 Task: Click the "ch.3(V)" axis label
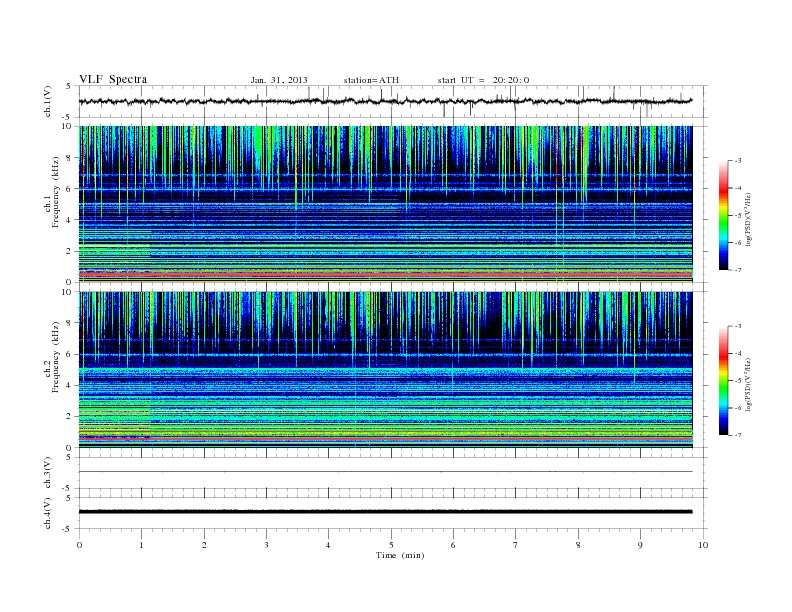point(47,473)
